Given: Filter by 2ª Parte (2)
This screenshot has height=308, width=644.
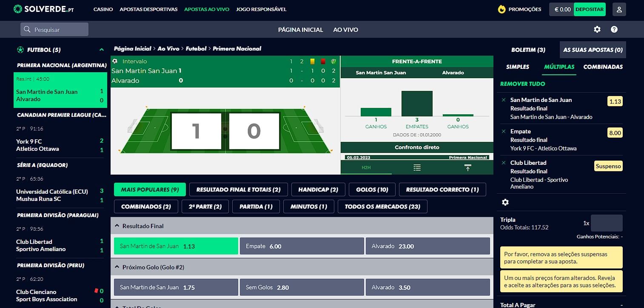Looking at the screenshot, I should 205,206.
